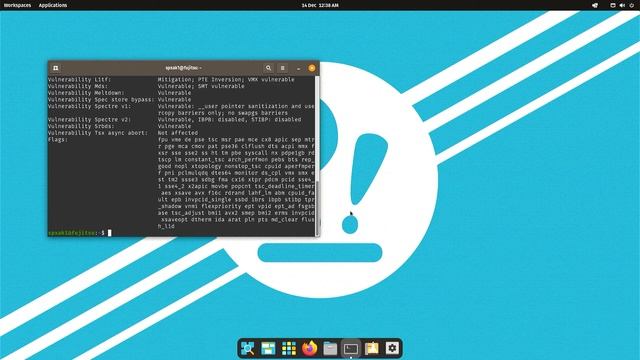Click the terminal title user@host dropdown
This screenshot has height=360, width=640.
[x=183, y=68]
